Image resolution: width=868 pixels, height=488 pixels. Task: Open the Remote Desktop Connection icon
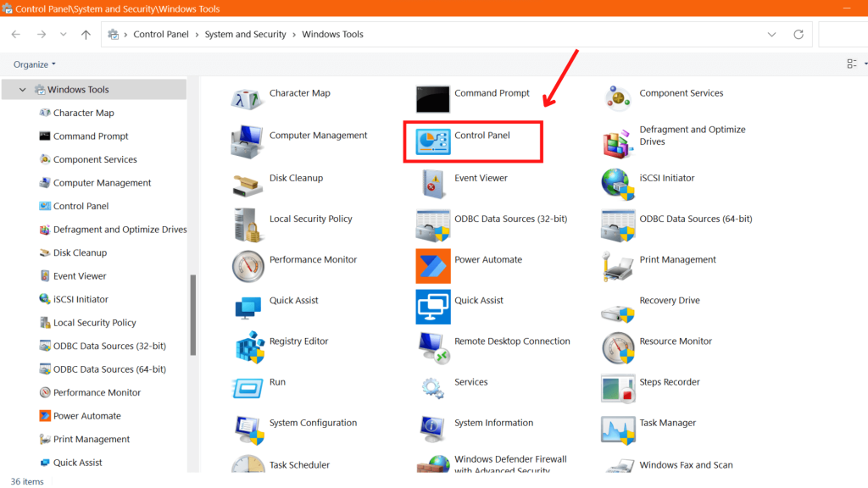coord(433,348)
